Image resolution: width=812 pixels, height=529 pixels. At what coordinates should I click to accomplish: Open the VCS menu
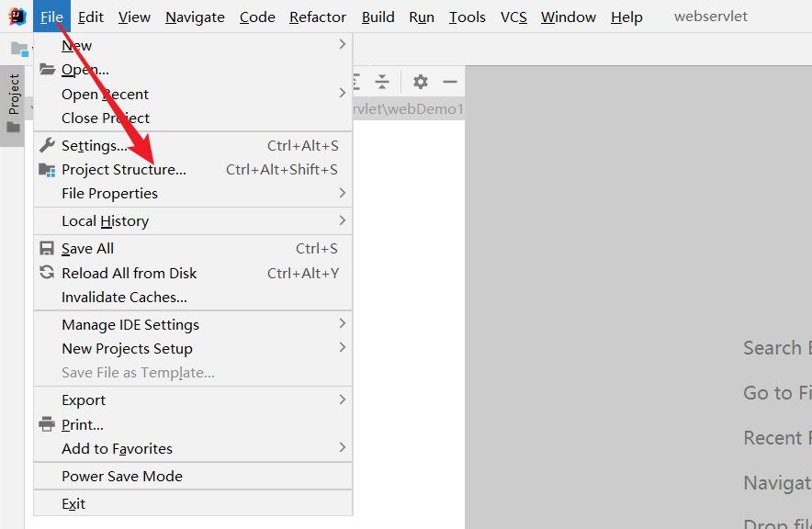513,17
